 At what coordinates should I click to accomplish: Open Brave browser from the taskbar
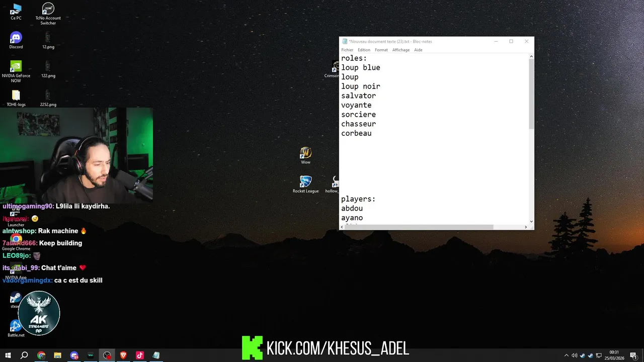pos(123,355)
